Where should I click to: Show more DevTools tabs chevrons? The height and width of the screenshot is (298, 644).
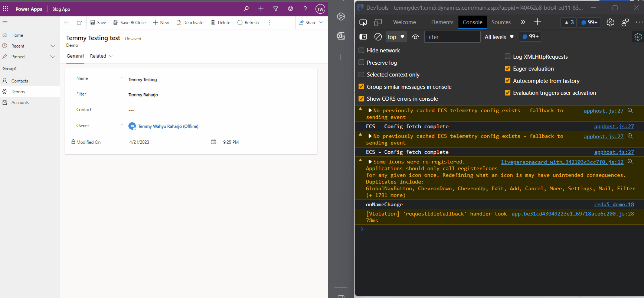[x=523, y=22]
